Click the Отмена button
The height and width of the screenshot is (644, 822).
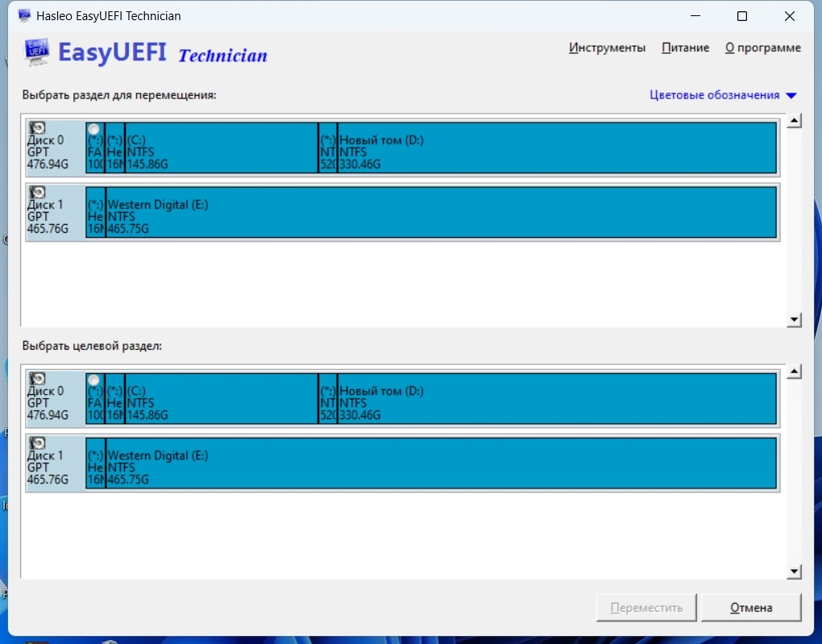click(751, 607)
